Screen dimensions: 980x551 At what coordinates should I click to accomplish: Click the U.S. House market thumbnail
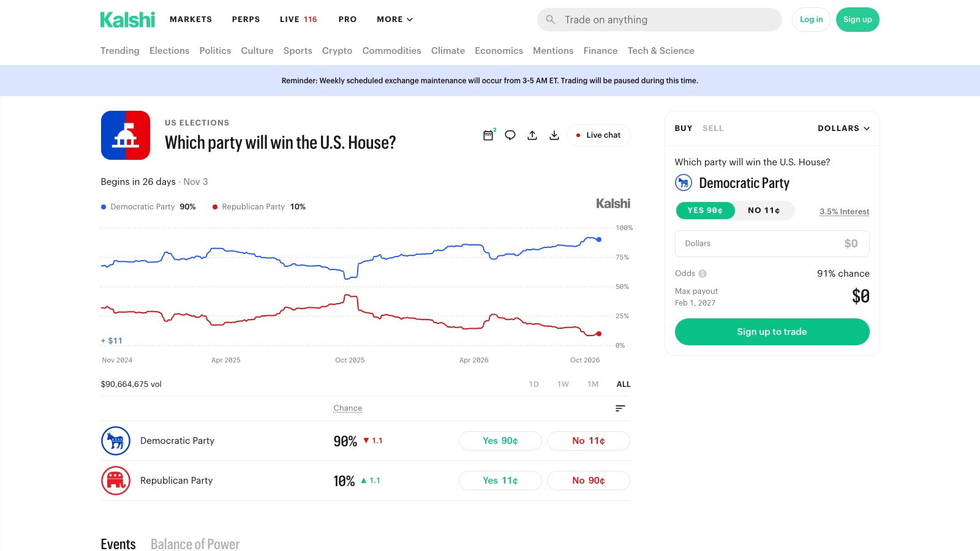[126, 135]
